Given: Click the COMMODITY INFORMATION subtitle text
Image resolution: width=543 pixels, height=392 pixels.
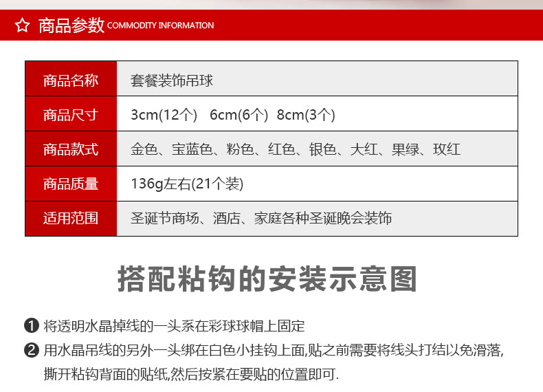Looking at the screenshot, I should click(x=160, y=25).
